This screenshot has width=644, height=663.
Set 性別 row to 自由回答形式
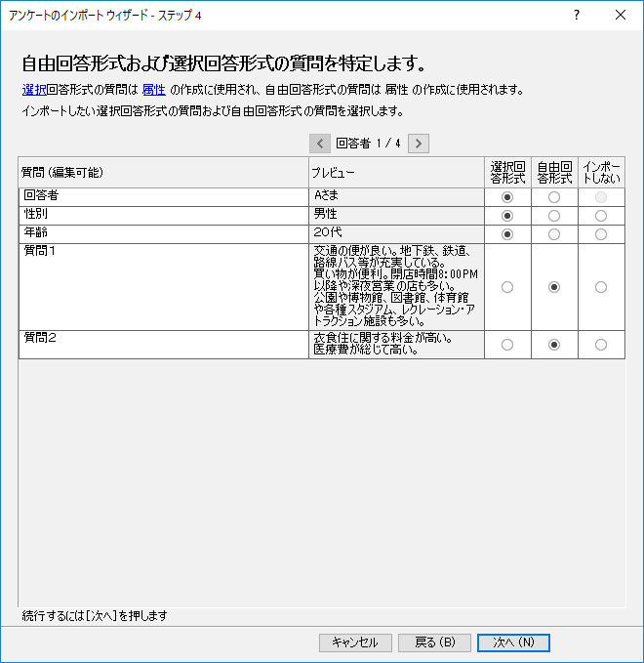[x=554, y=215]
